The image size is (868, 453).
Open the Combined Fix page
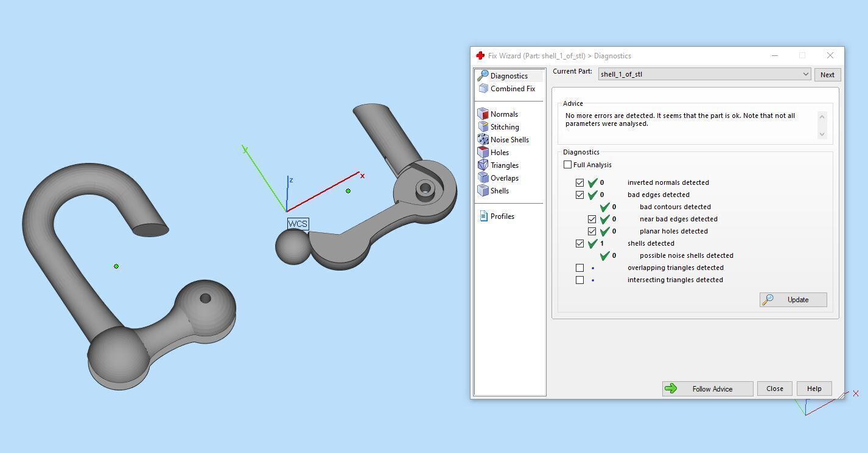pos(513,89)
